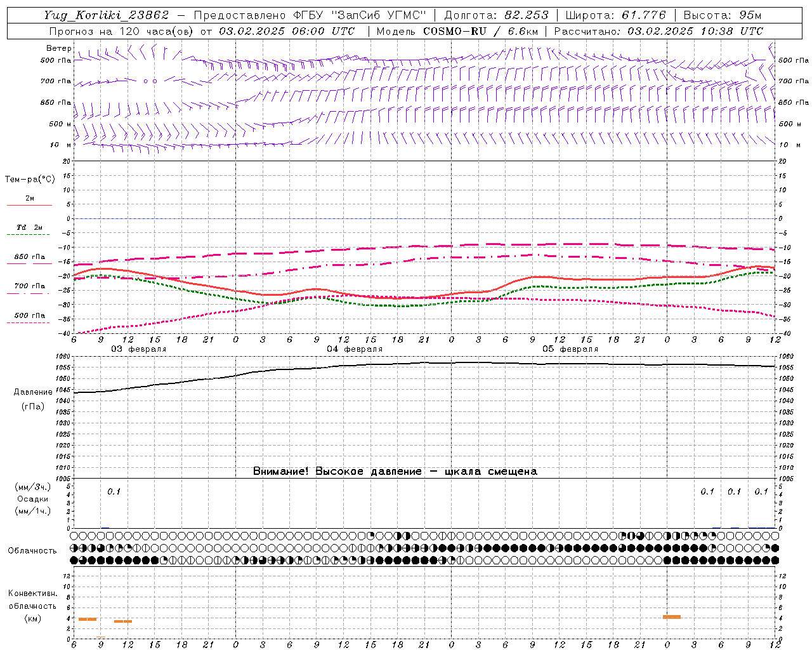Click the Конвективн. облачность (км) label
812x650 pixels.
[x=32, y=606]
